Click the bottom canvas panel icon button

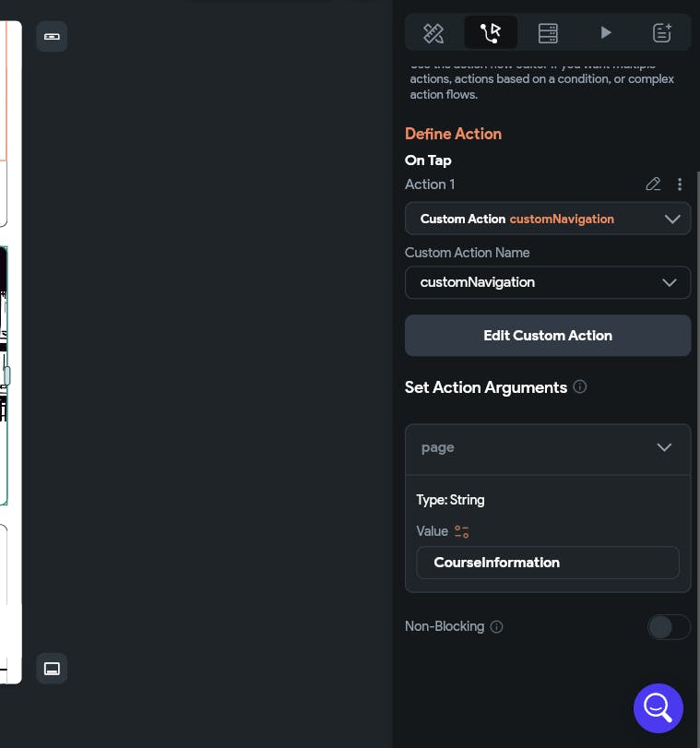coord(52,668)
